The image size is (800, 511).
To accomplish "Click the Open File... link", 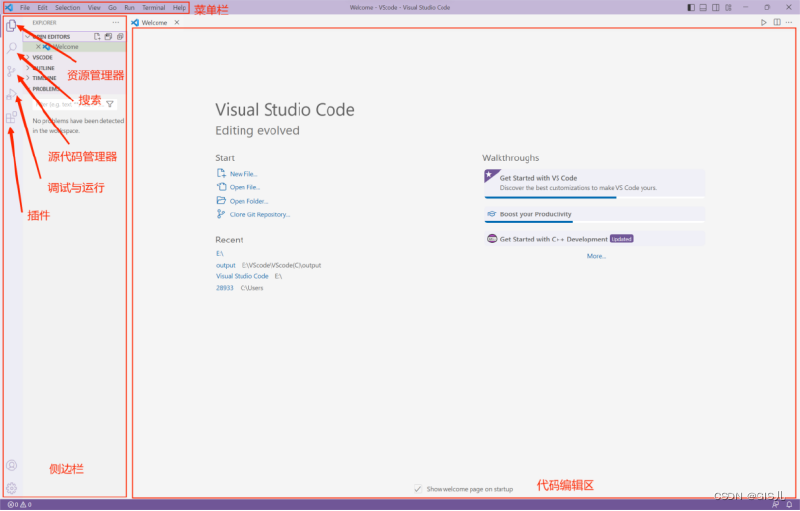I will 244,187.
